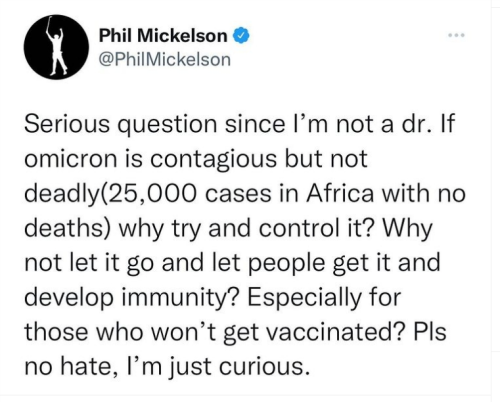Click the word "immunity?" in the tweet
500x402 pixels.
(x=181, y=298)
